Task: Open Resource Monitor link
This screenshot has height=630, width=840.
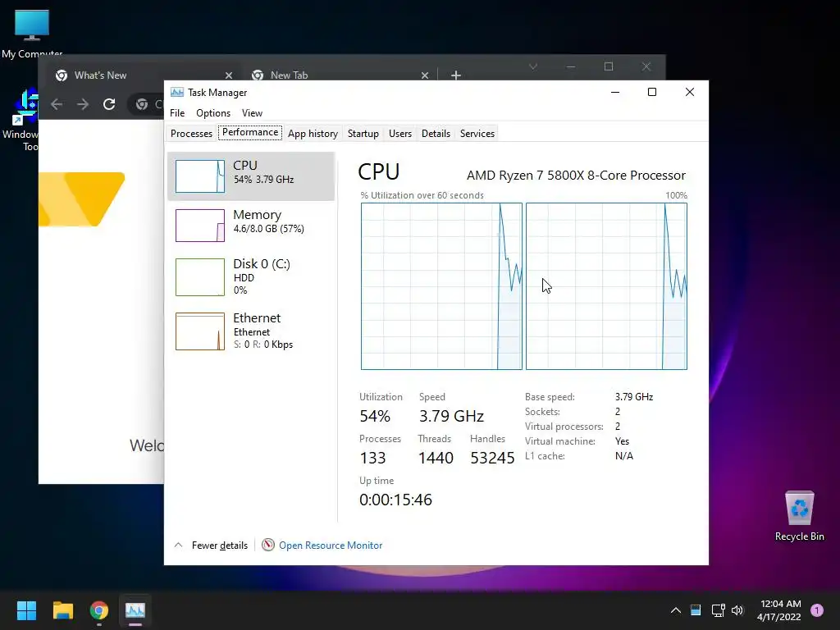Action: click(x=331, y=546)
